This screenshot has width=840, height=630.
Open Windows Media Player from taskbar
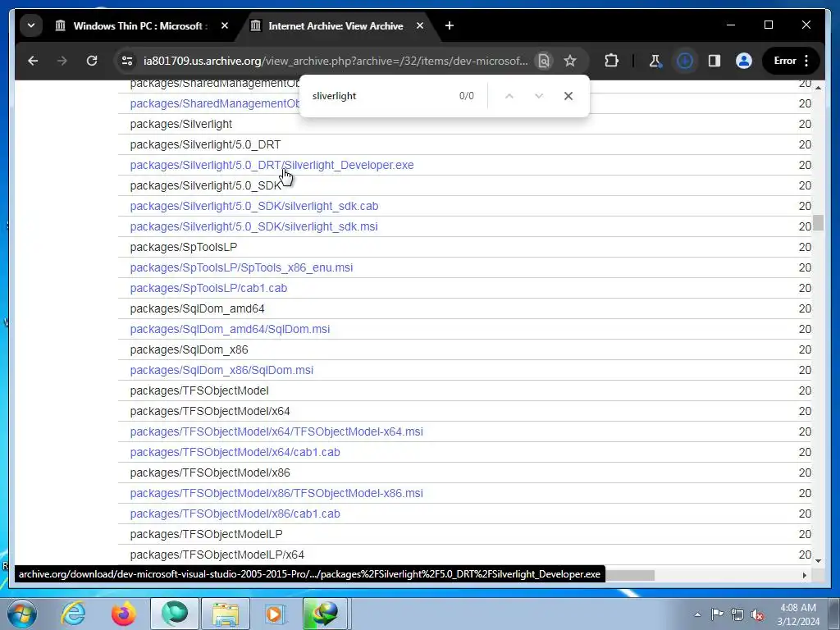pos(275,614)
